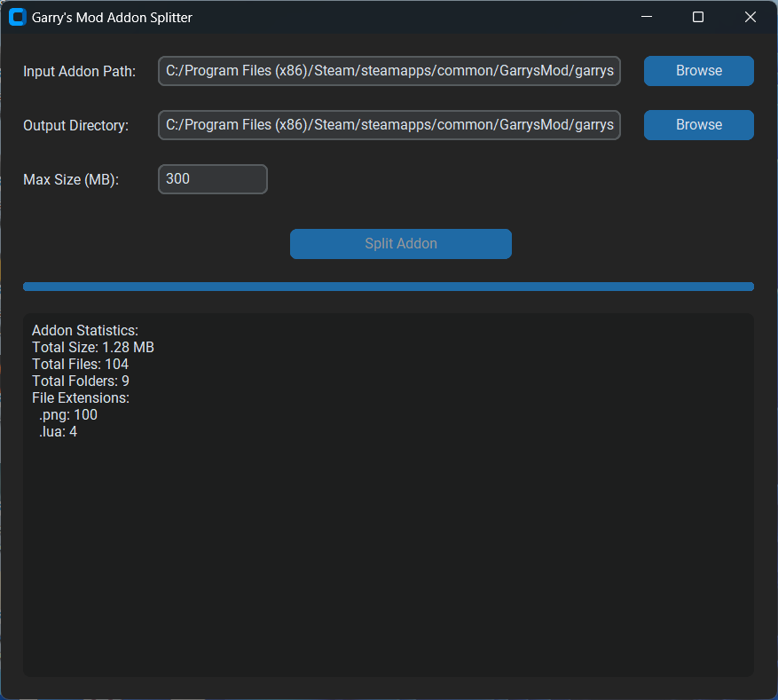This screenshot has height=700, width=778.
Task: Click the .lua: 4 extension entry
Action: [58, 431]
